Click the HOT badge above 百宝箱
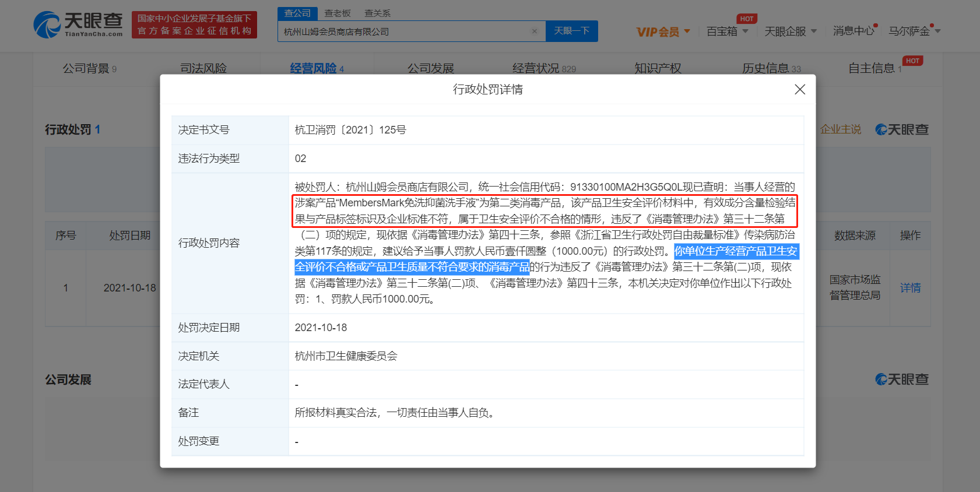Image resolution: width=980 pixels, height=492 pixels. (747, 19)
